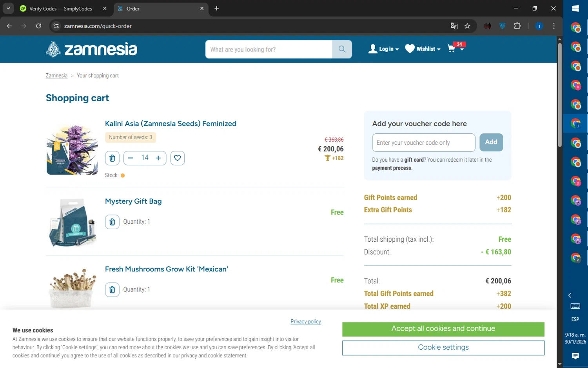Click Mystery Gift Bag thumbnail
The width and height of the screenshot is (588, 368).
(x=72, y=222)
